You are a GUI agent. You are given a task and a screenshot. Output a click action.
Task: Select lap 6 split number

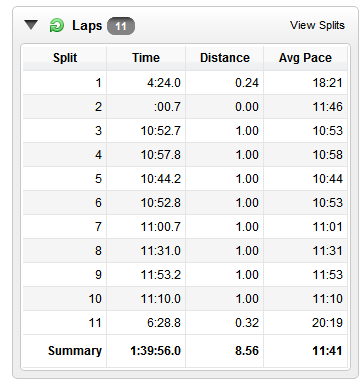[98, 203]
